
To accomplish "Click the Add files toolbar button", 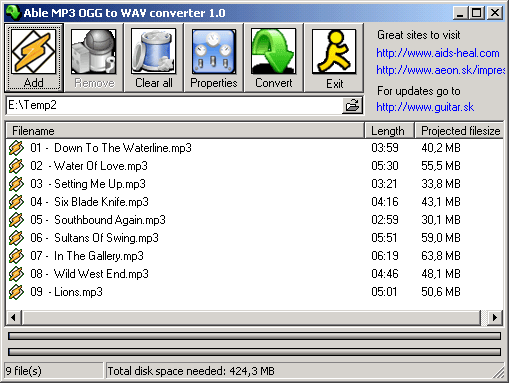I will click(33, 58).
